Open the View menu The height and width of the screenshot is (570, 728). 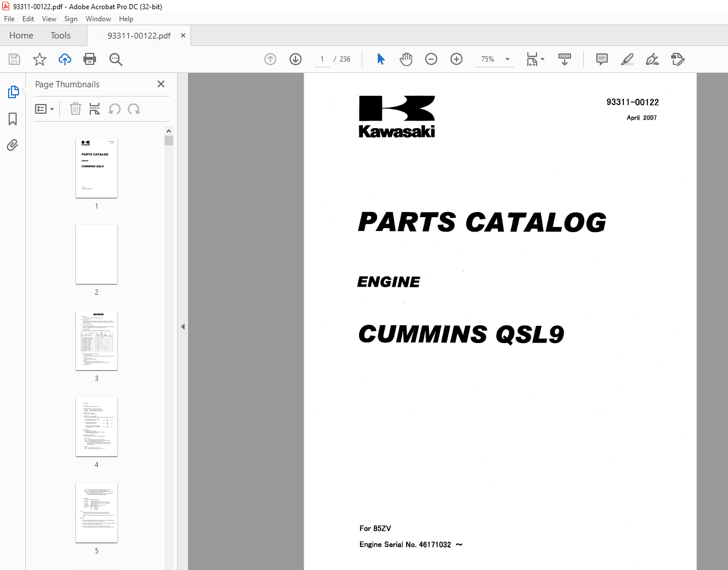coord(49,19)
